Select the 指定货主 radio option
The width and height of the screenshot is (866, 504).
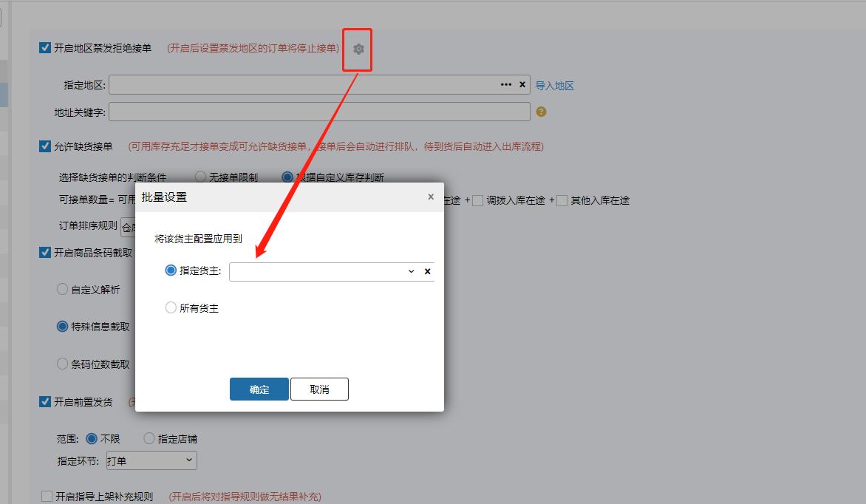[x=171, y=270]
